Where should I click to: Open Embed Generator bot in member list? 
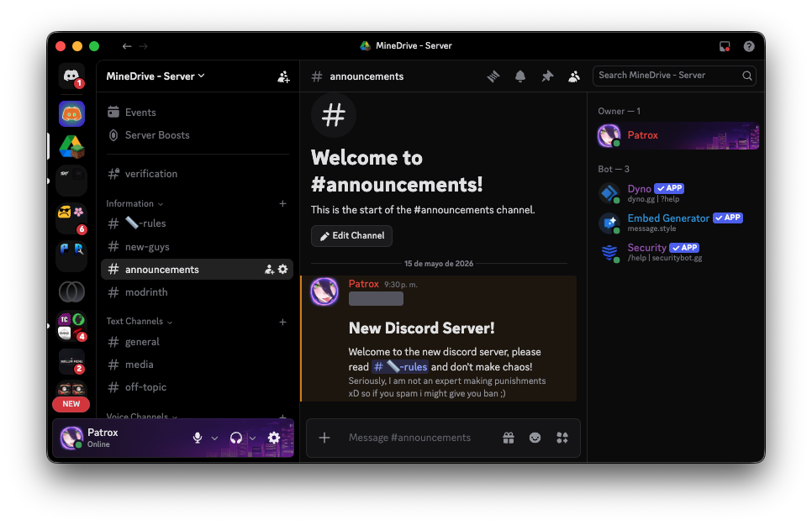click(678, 223)
